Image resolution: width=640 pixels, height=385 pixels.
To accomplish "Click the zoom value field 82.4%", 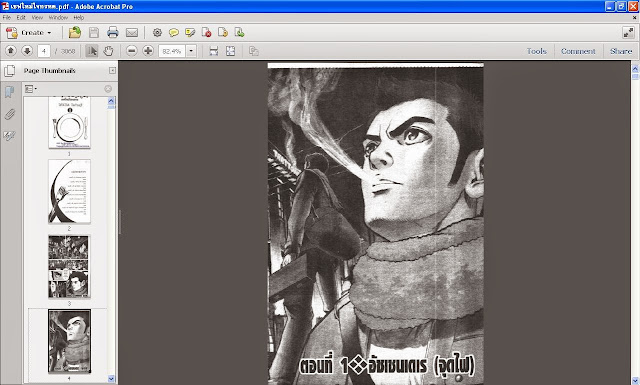I will pos(172,51).
